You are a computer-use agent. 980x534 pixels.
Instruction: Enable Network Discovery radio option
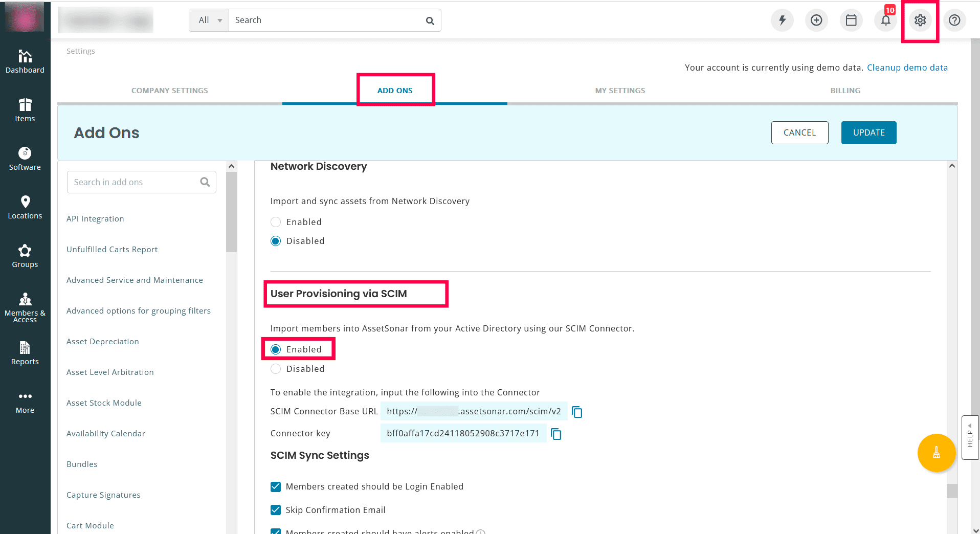click(276, 222)
